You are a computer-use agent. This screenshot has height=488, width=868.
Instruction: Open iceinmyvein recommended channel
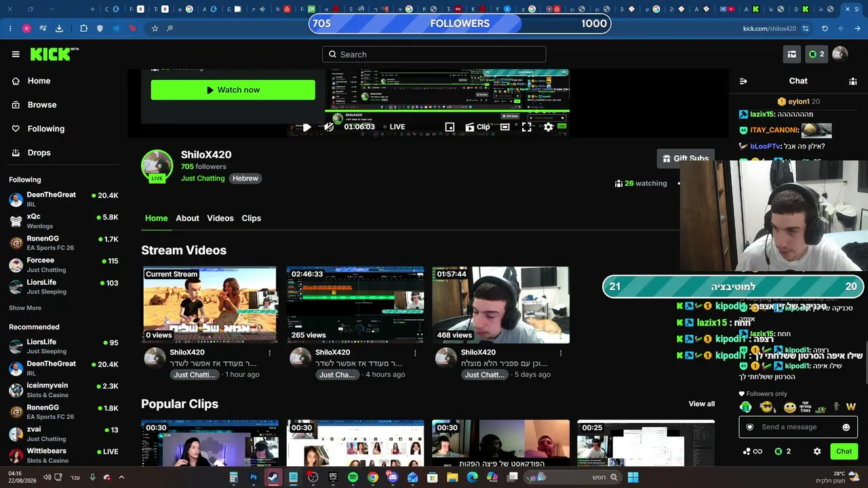tap(64, 390)
